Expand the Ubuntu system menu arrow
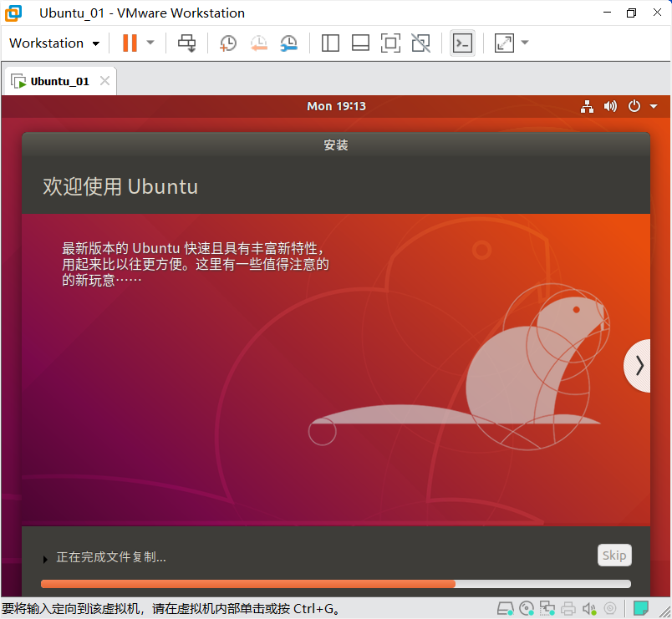672x619 pixels. (x=654, y=106)
